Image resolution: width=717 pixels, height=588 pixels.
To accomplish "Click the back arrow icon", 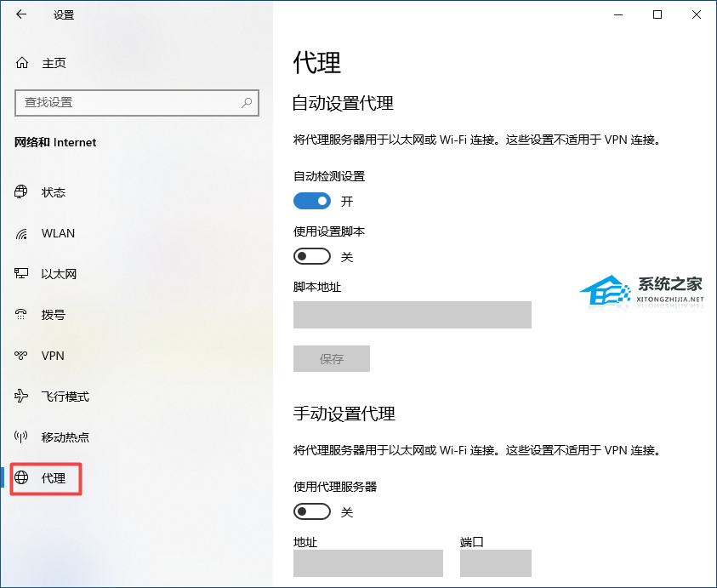I will tap(21, 14).
